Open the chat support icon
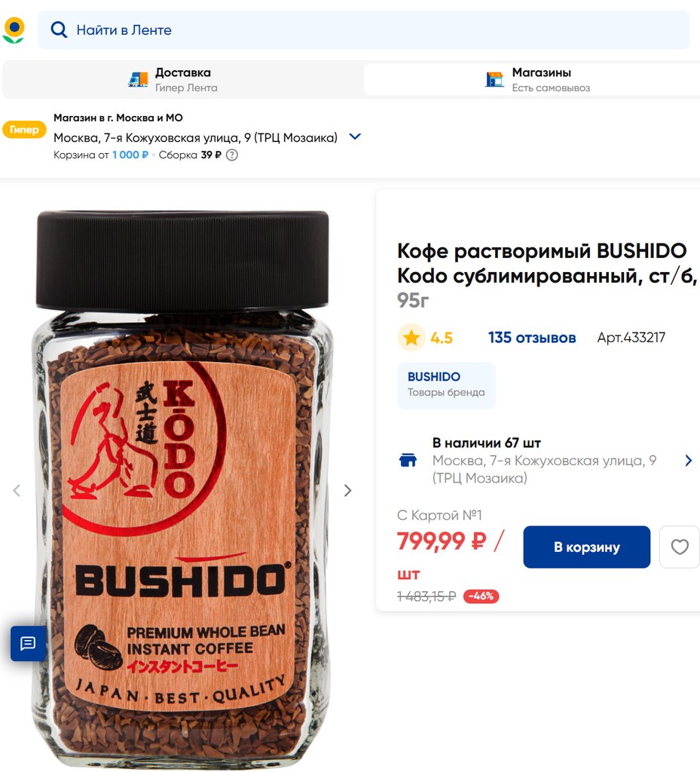 point(28,643)
